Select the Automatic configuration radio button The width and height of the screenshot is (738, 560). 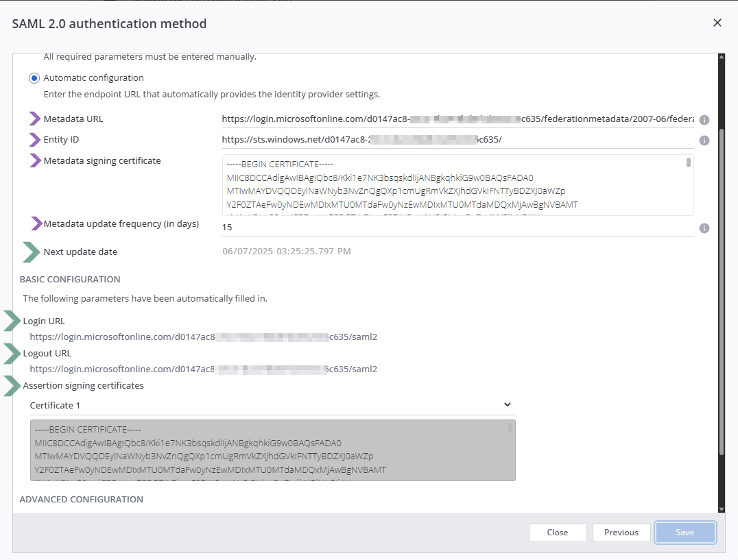[x=34, y=78]
